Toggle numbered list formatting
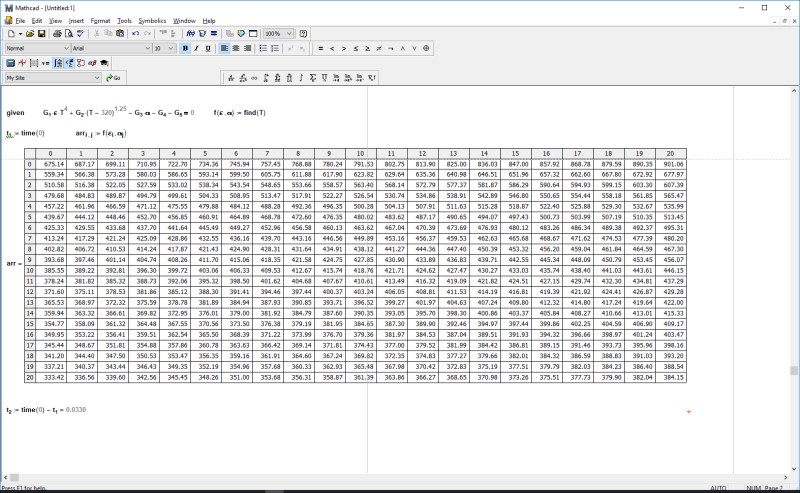This screenshot has width=800, height=493. pos(275,48)
